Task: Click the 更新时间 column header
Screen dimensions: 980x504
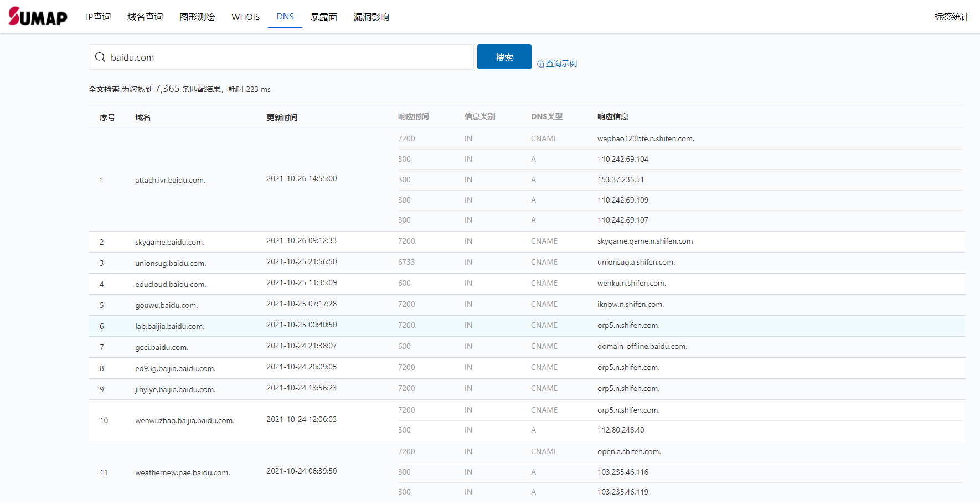Action: click(282, 117)
